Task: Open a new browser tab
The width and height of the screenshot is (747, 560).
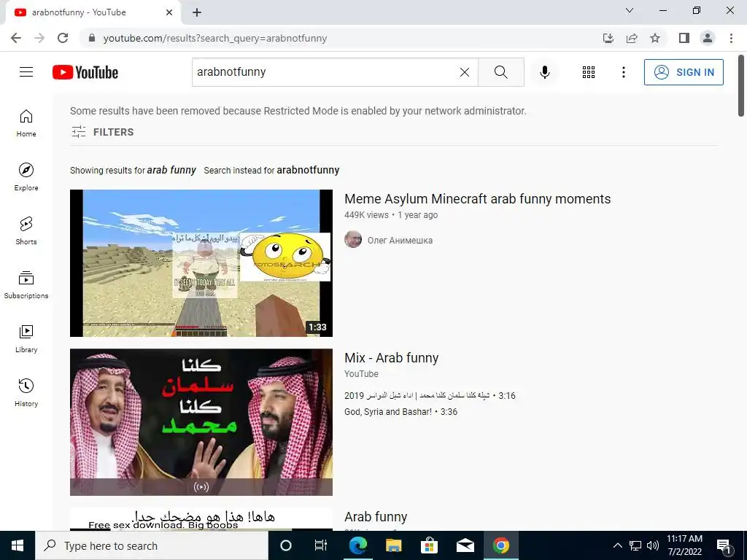Action: (197, 12)
